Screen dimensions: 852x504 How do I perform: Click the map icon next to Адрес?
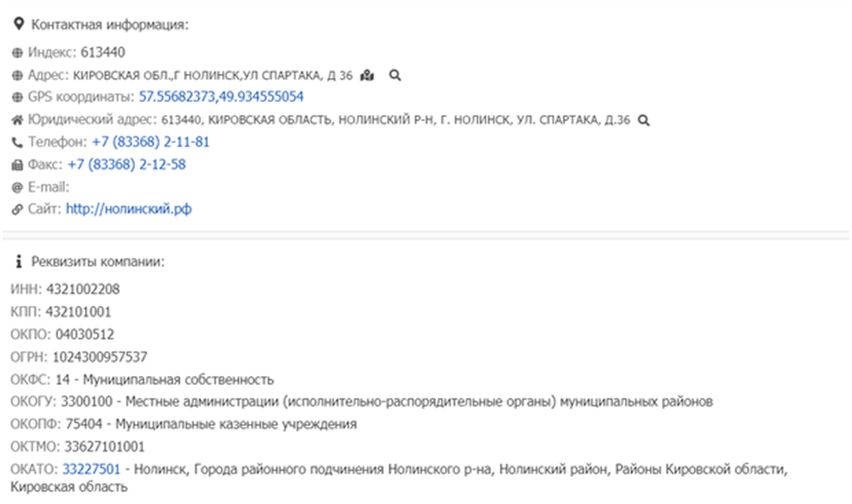(368, 75)
